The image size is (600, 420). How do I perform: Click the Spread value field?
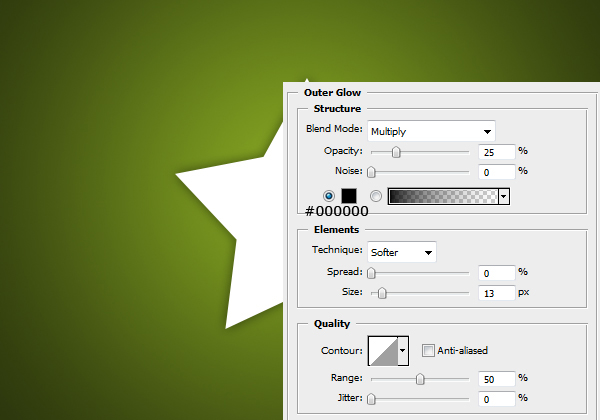(497, 273)
